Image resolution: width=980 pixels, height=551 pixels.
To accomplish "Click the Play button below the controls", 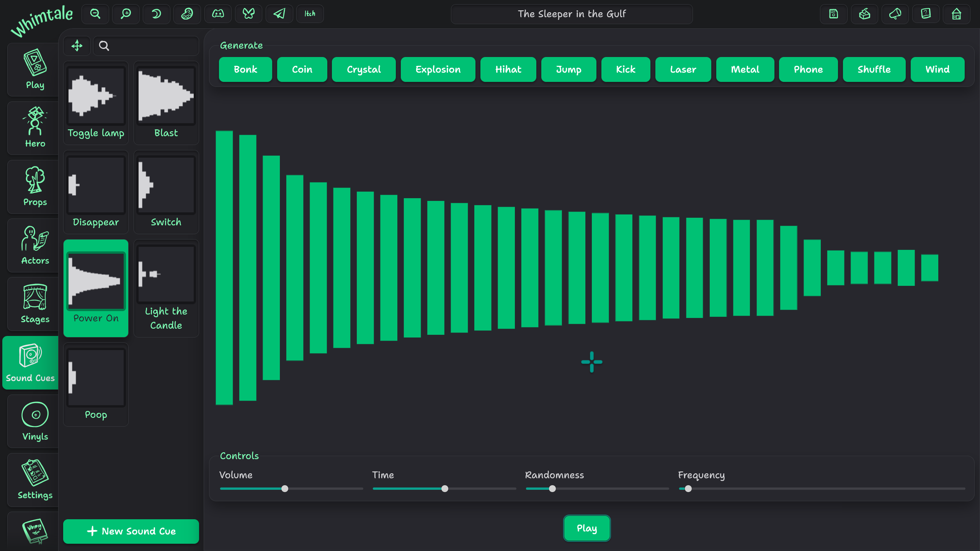I will pos(586,528).
